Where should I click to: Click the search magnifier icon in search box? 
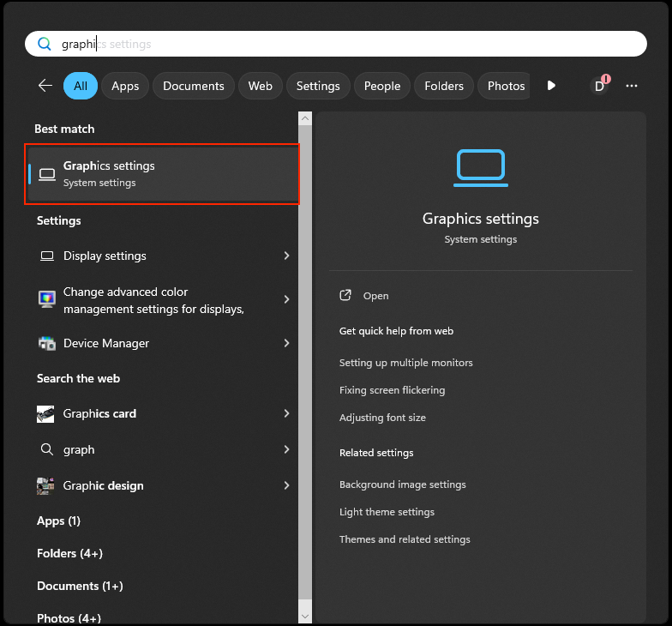[45, 44]
